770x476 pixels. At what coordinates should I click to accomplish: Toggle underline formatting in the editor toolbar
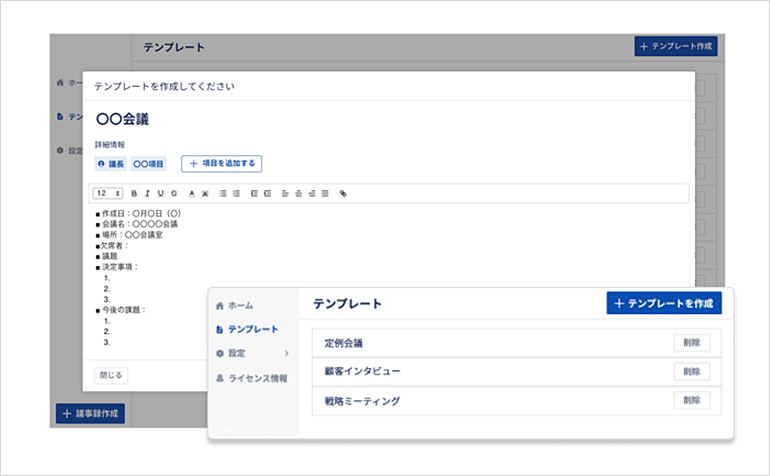point(161,194)
